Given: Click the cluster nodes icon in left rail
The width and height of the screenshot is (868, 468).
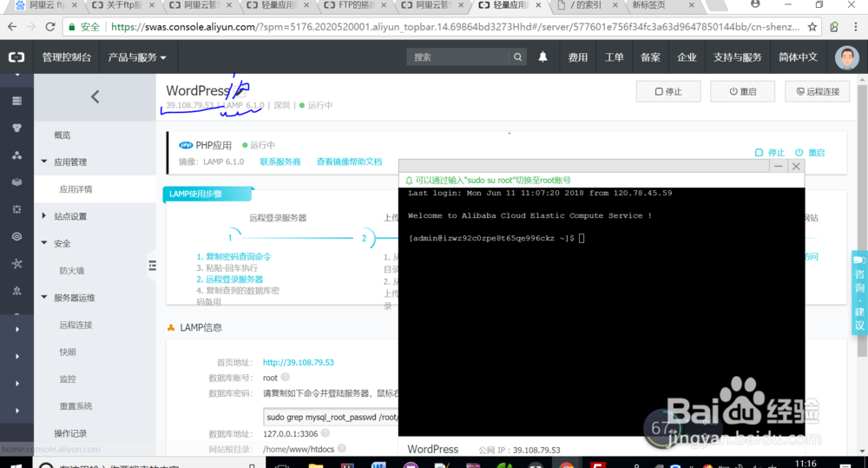Looking at the screenshot, I should click(16, 155).
